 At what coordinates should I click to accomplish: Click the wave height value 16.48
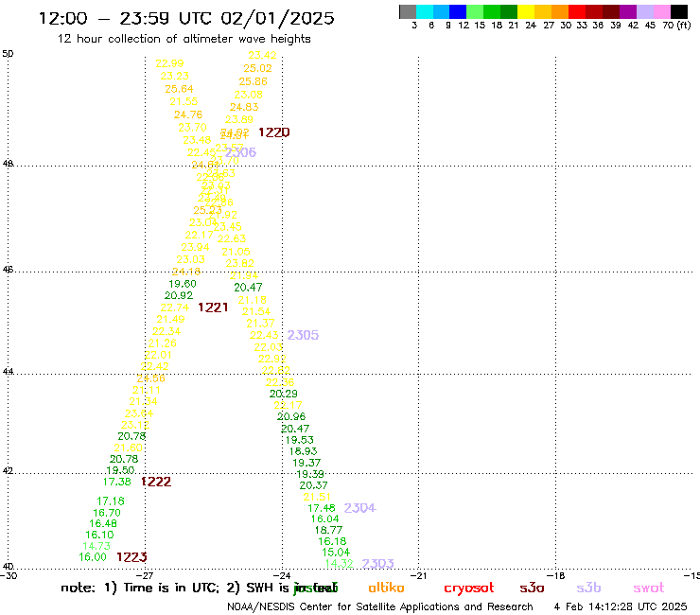pyautogui.click(x=103, y=523)
